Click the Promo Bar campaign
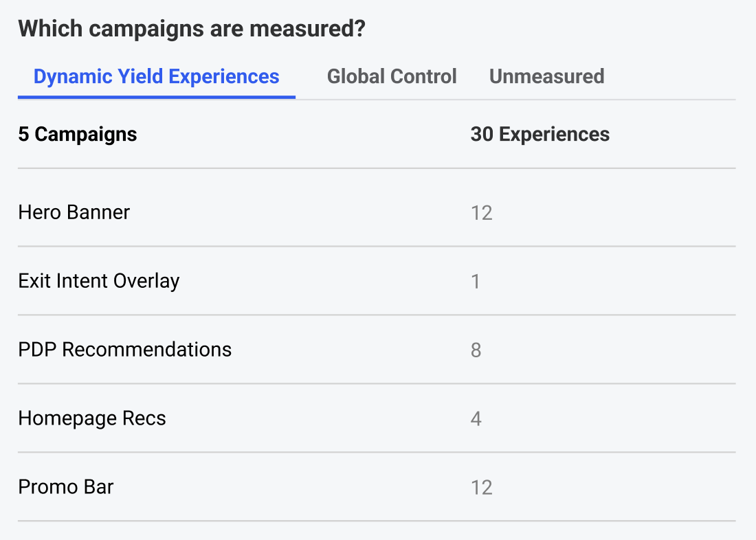Image resolution: width=756 pixels, height=540 pixels. coord(377,487)
